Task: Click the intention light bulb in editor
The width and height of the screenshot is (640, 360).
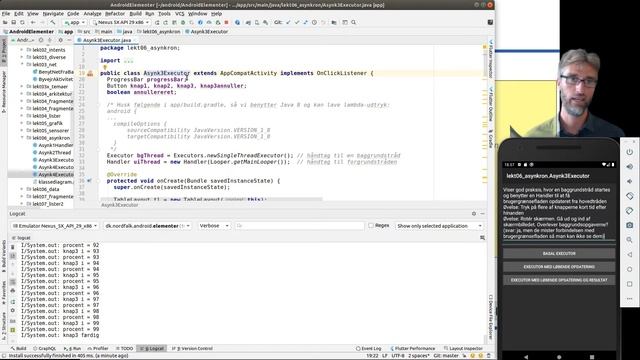Action: 104,67
